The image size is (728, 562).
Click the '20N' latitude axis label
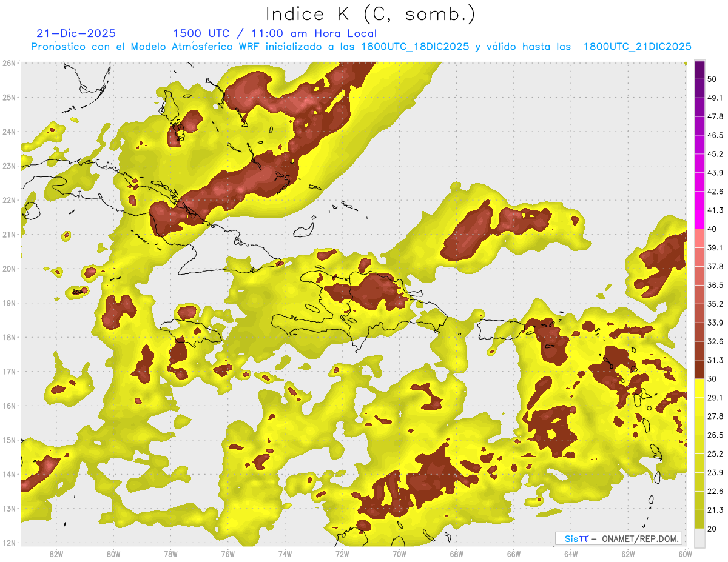pyautogui.click(x=9, y=269)
